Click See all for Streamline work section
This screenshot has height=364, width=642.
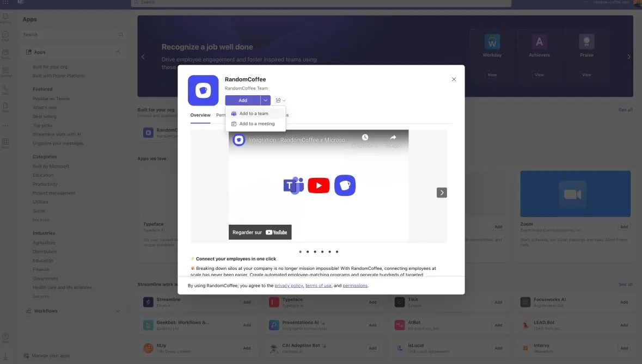coord(625,285)
